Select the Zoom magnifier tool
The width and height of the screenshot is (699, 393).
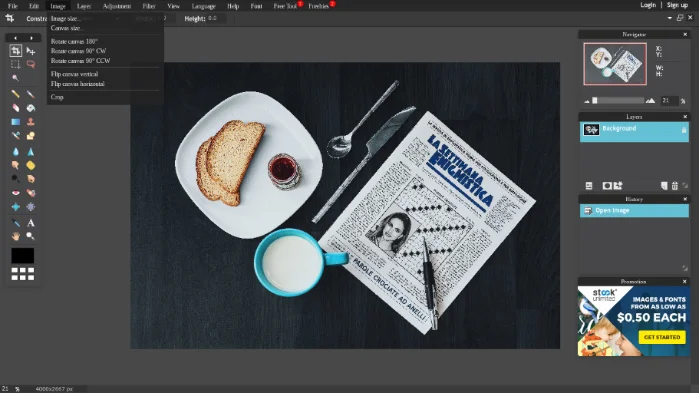pyautogui.click(x=31, y=236)
